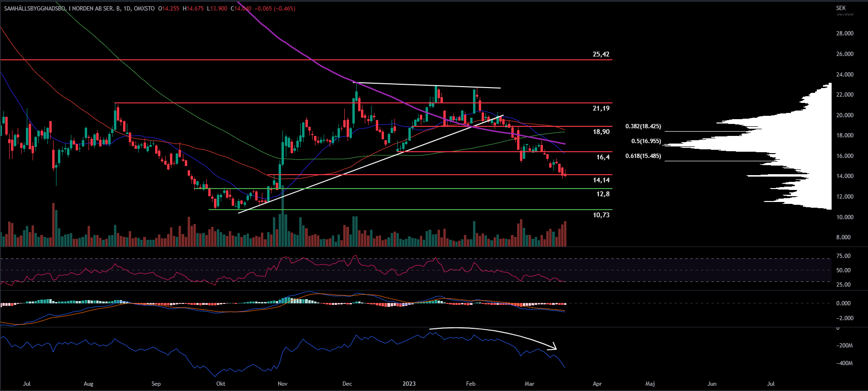Click the 12,8 green level label
Screen dimensions: 868x391
pyautogui.click(x=603, y=194)
